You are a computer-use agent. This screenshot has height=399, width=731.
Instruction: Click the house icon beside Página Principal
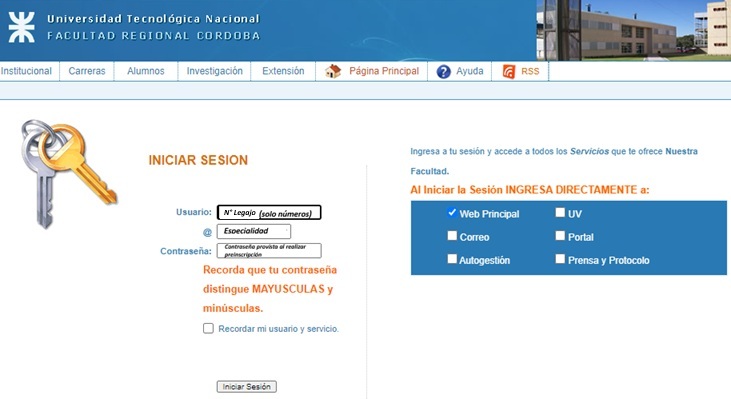(333, 71)
